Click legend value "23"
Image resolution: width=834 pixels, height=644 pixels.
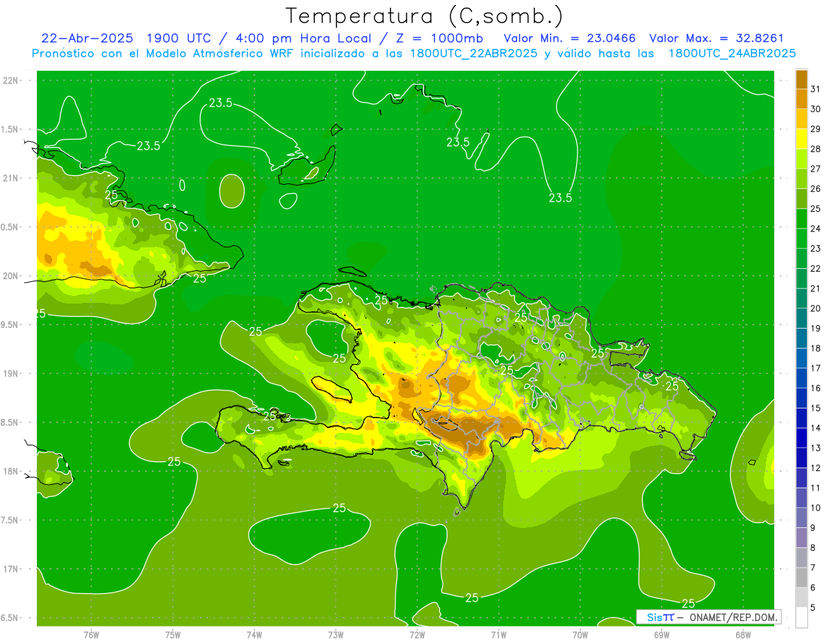pyautogui.click(x=815, y=249)
